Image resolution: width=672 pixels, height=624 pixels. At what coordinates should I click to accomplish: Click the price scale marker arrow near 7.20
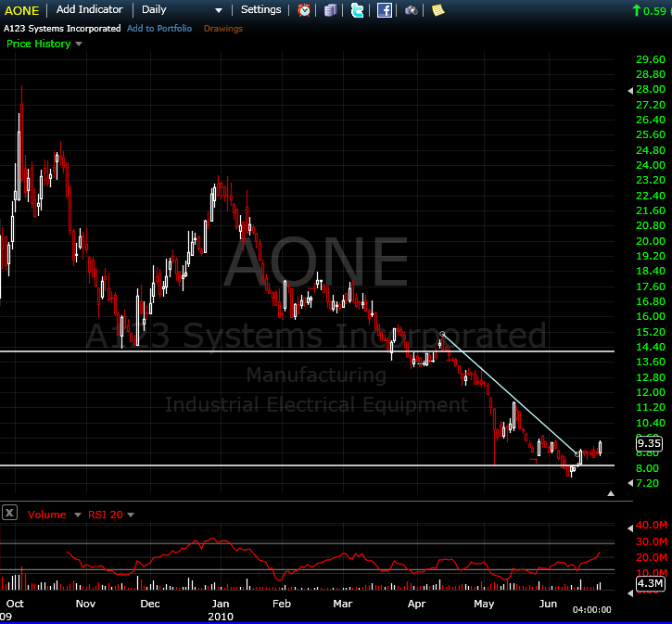630,483
